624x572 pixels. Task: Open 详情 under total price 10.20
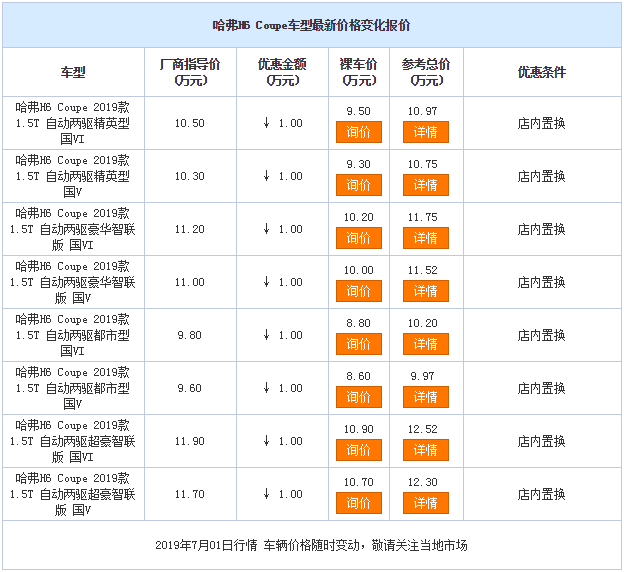pyautogui.click(x=426, y=344)
